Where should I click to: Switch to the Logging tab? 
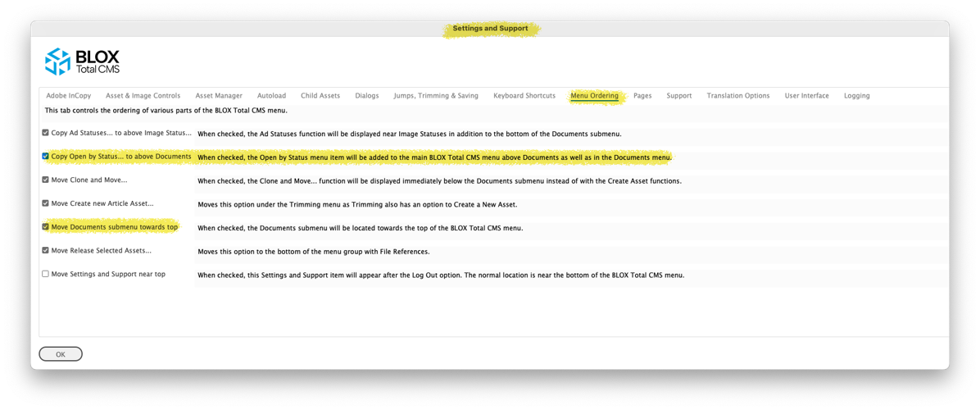coord(856,96)
